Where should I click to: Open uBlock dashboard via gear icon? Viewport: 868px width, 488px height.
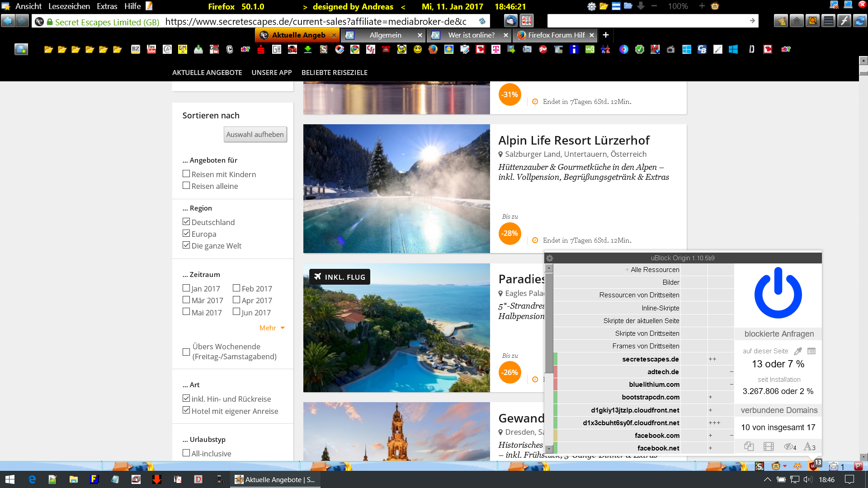click(550, 258)
